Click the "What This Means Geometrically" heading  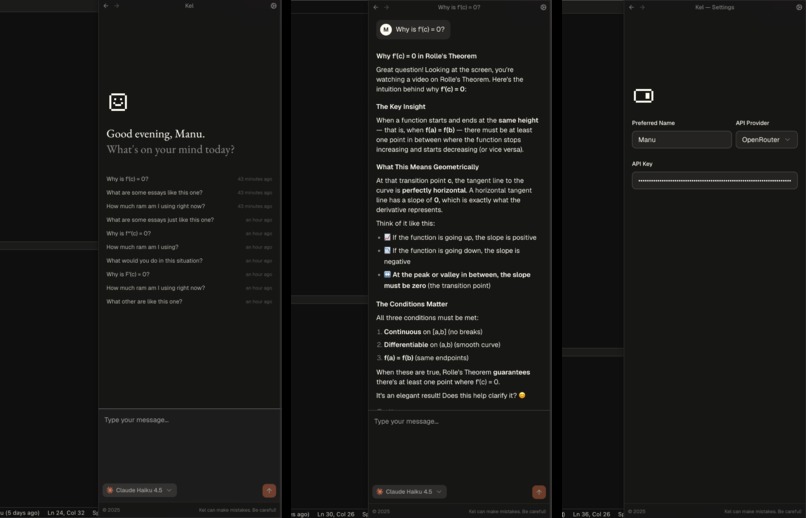(x=427, y=167)
